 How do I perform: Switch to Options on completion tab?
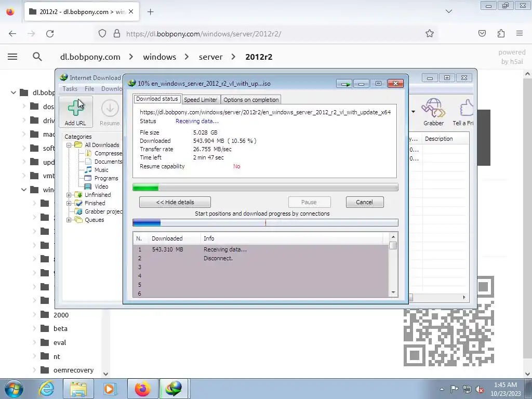(251, 100)
